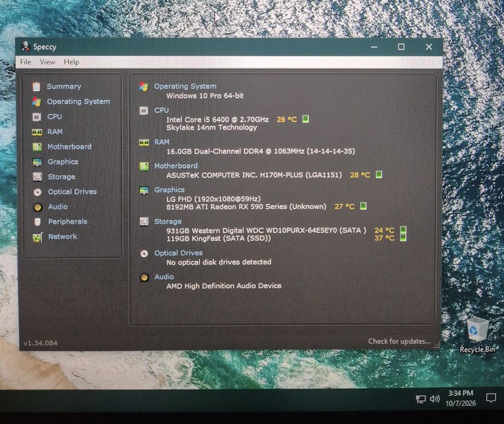The width and height of the screenshot is (504, 424).
Task: Open the Optical Drives heading link
Action: pos(179,253)
